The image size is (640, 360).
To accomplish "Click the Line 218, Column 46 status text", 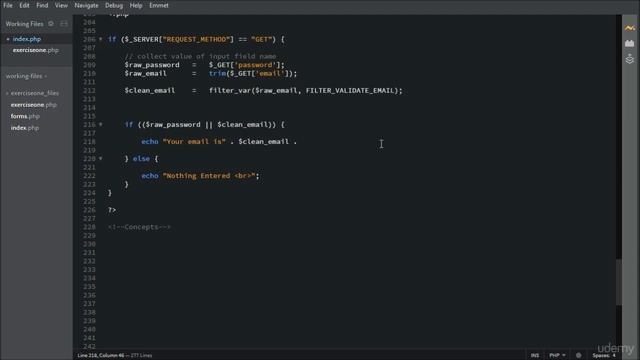I will click(x=101, y=356).
